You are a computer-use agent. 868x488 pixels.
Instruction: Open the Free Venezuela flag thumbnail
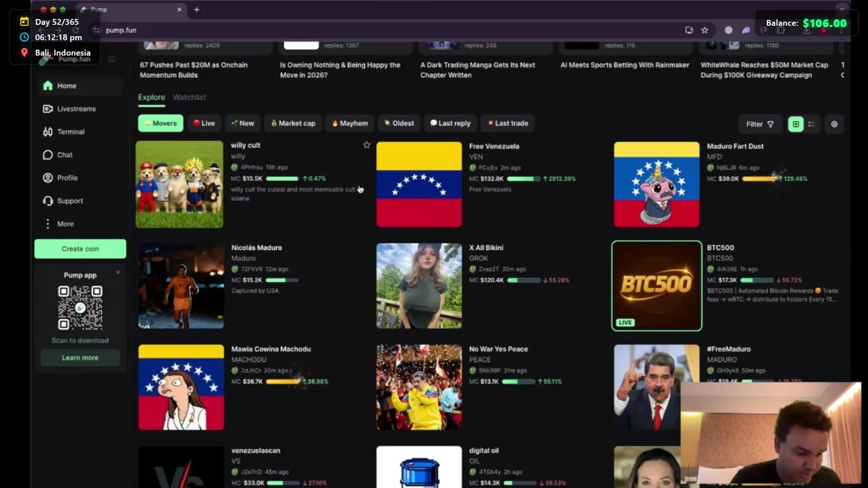(x=419, y=184)
